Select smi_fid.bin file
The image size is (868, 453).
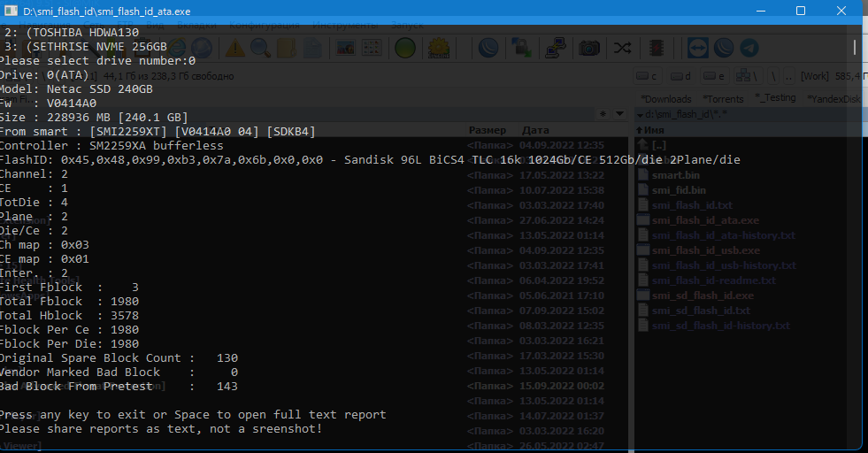[x=679, y=190]
